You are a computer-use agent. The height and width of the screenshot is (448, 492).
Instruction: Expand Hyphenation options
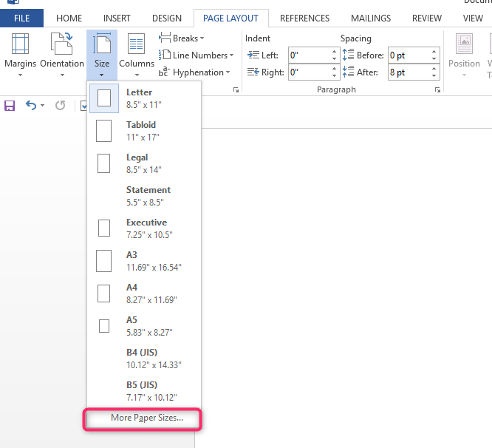pos(194,72)
